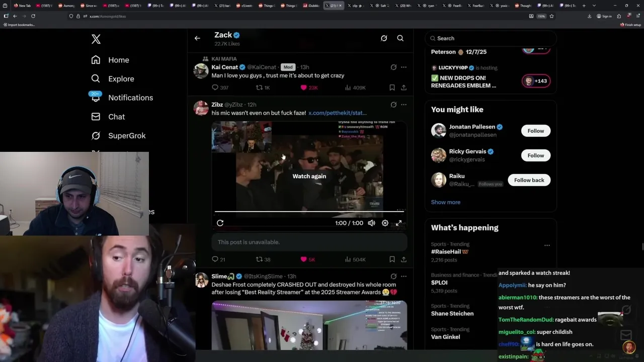This screenshot has height=362, width=644.
Task: Open Slime's profile avatar
Action: click(201, 280)
